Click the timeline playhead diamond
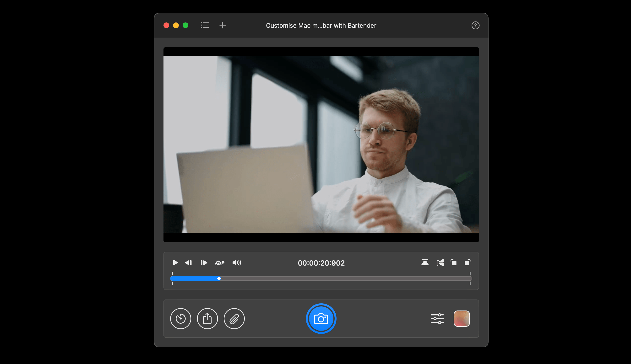The height and width of the screenshot is (364, 631). coord(219,278)
